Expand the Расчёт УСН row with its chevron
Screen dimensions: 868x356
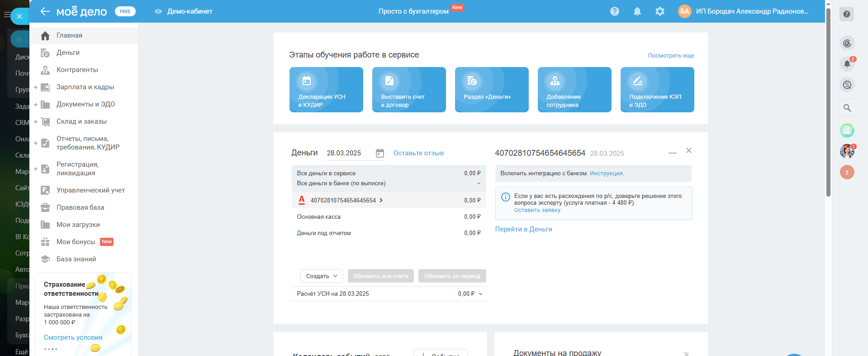click(480, 294)
